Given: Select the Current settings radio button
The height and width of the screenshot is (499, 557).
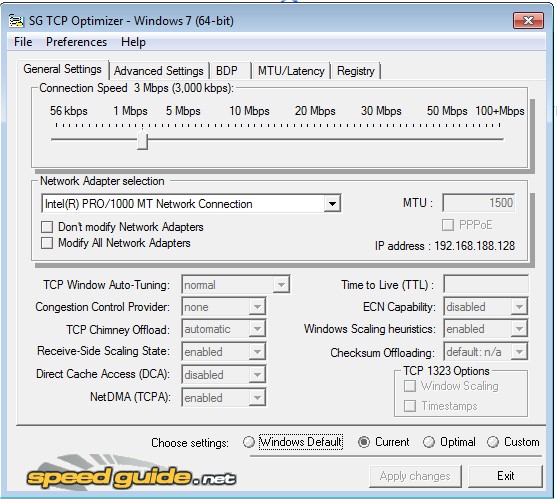Looking at the screenshot, I should pyautogui.click(x=364, y=442).
